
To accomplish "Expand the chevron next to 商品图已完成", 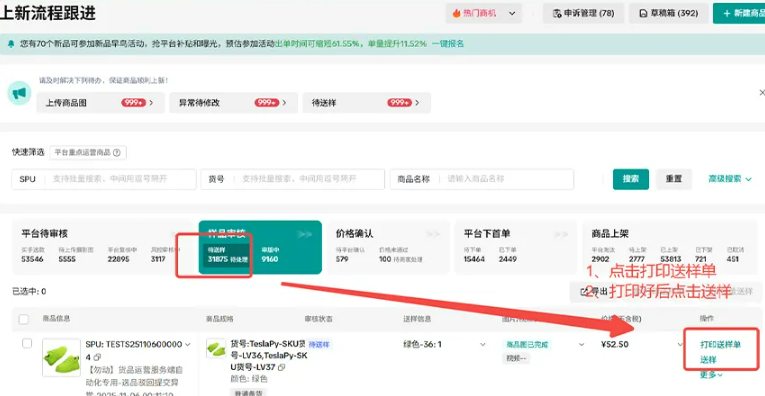I will coord(581,344).
